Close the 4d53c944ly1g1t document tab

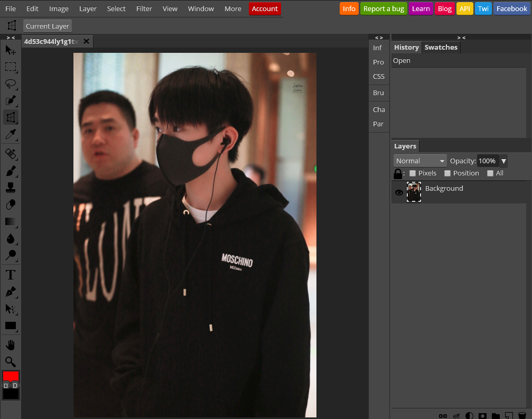[x=87, y=41]
